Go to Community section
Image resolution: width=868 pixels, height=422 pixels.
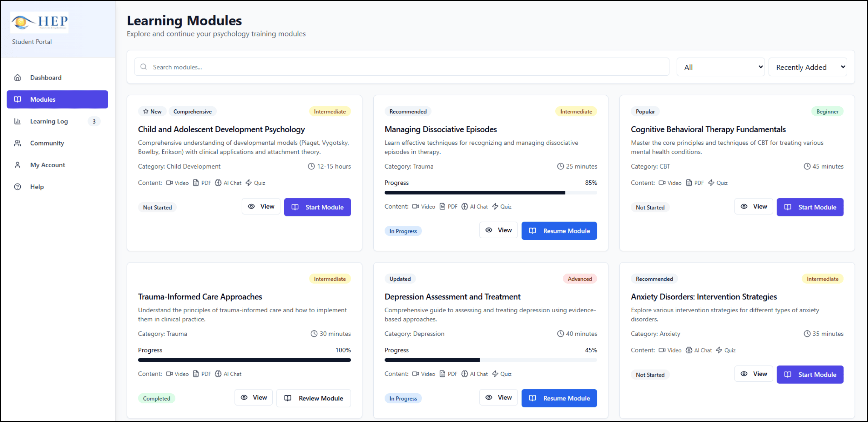[57, 143]
